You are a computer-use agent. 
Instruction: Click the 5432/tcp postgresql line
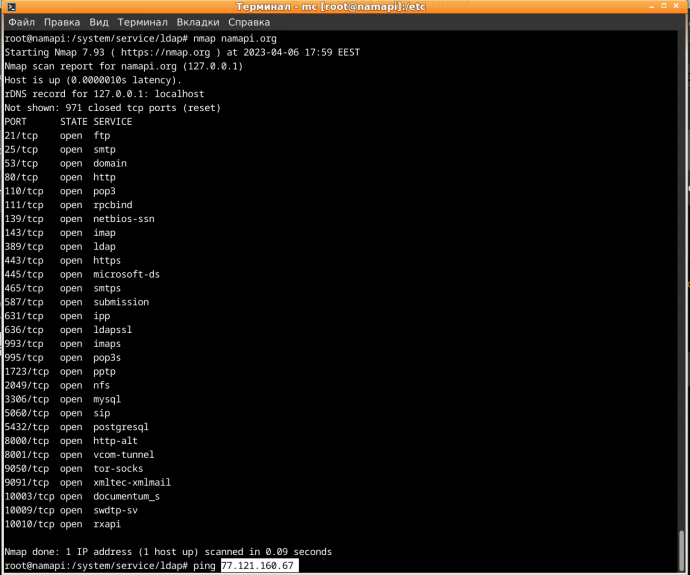(x=77, y=427)
